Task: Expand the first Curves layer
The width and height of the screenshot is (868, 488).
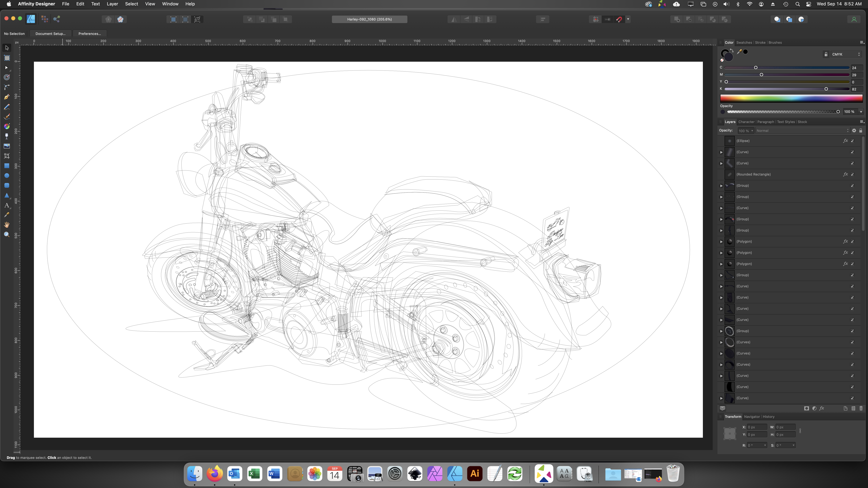Action: coord(721,342)
